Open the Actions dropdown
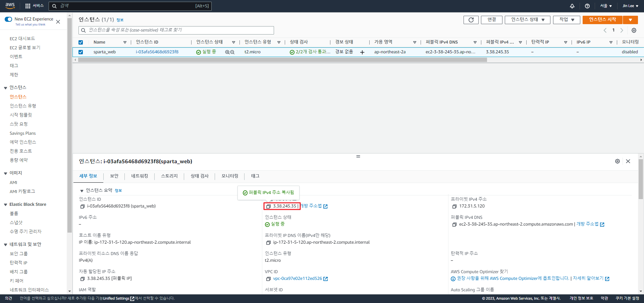The height and width of the screenshot is (303, 644). coord(567,20)
